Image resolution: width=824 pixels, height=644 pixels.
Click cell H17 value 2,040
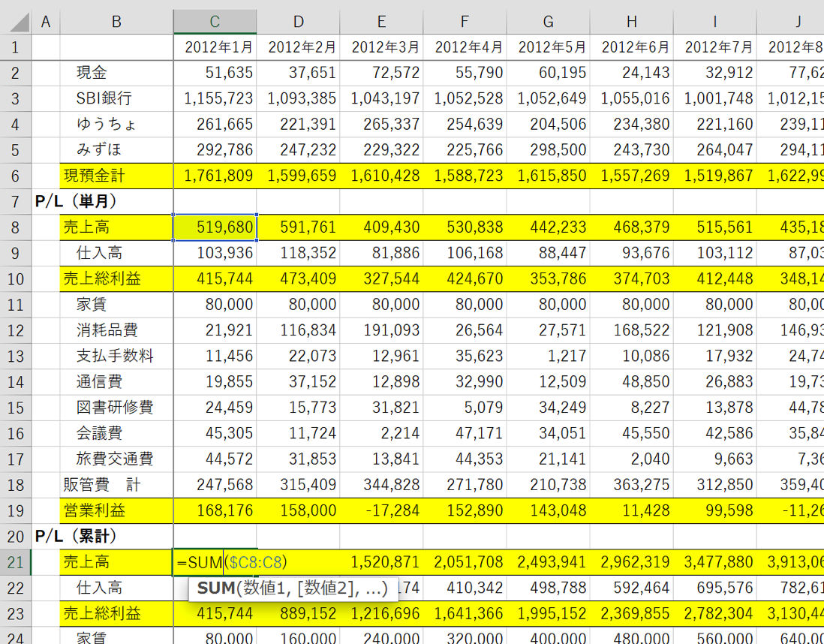click(x=632, y=459)
